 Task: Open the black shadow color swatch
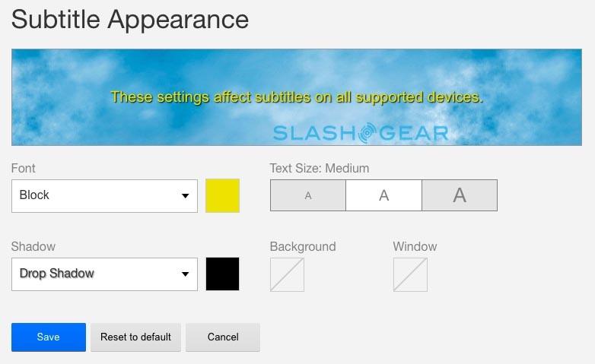[x=222, y=274]
